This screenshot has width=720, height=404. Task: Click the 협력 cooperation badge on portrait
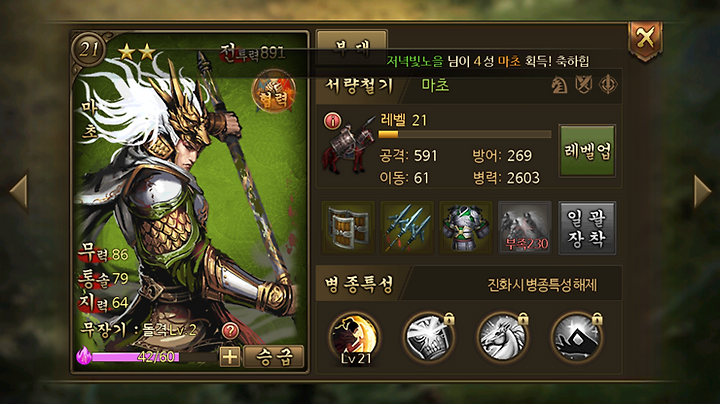(274, 92)
